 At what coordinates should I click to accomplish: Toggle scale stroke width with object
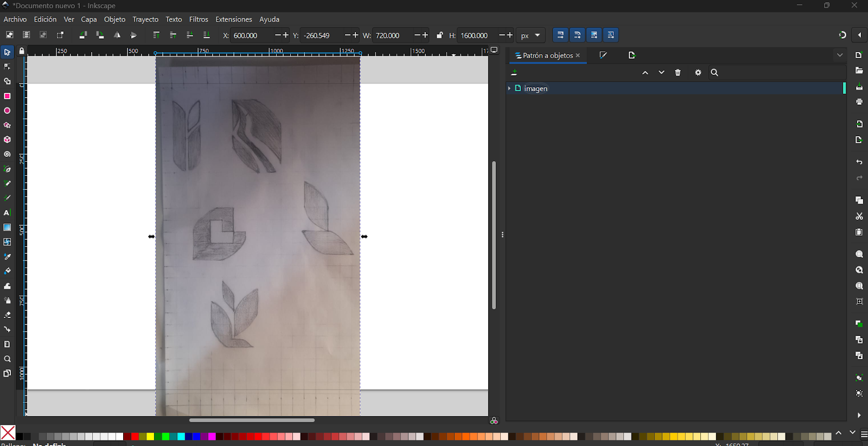pyautogui.click(x=560, y=35)
